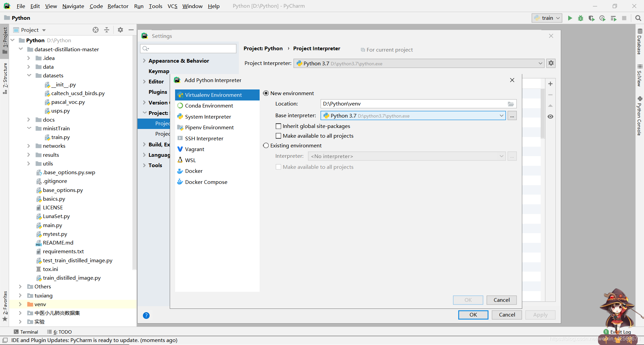The width and height of the screenshot is (644, 345).
Task: Select System Interpreter option
Action: point(217,117)
